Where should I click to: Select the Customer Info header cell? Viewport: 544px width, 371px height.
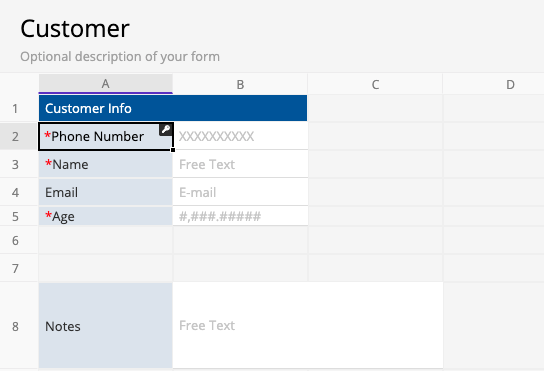click(173, 108)
